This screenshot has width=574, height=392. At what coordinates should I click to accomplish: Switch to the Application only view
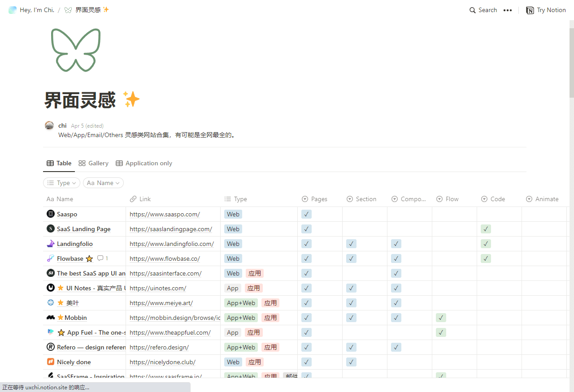[x=143, y=163]
